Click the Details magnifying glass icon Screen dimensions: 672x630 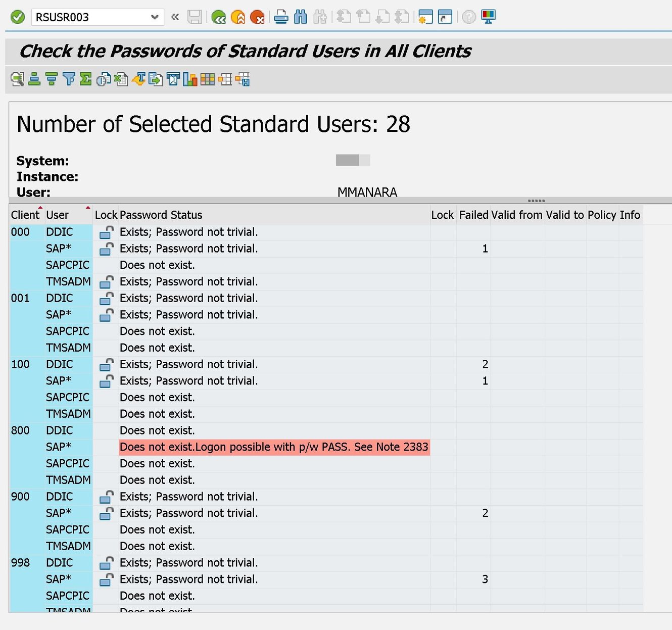tap(17, 79)
